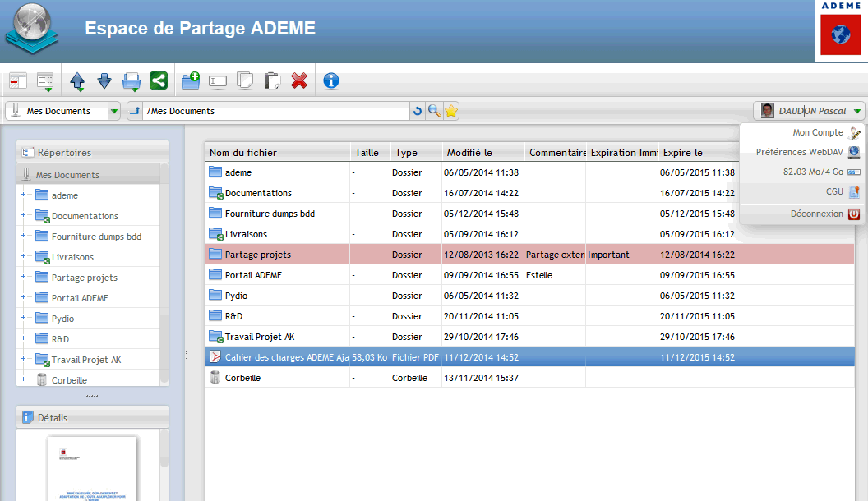Screen dimensions: 868x501
Task: Select the Documentations row in the file list
Action: (x=530, y=193)
